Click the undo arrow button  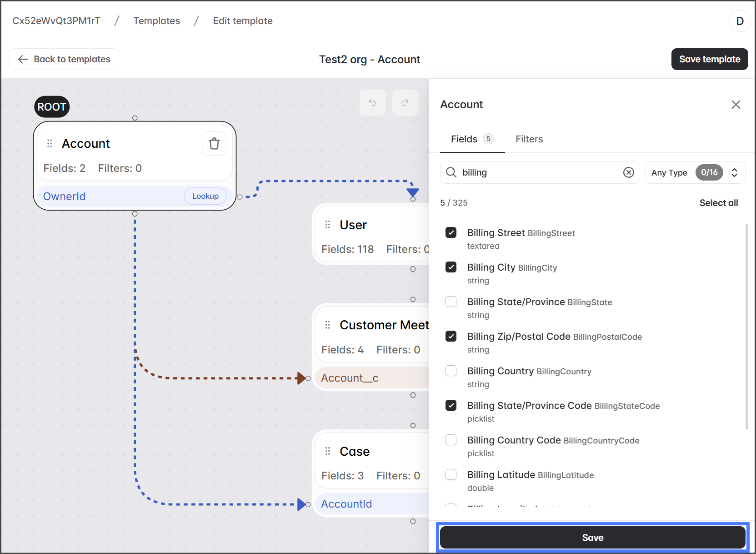[372, 102]
